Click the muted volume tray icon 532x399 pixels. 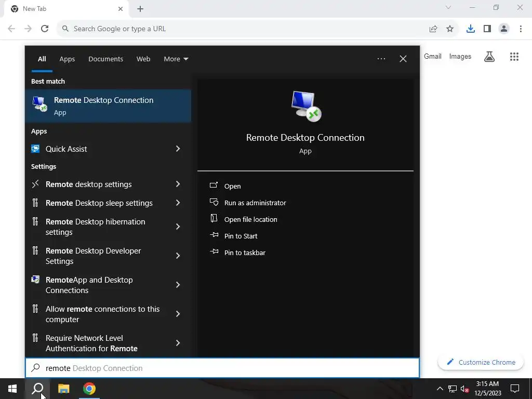465,389
